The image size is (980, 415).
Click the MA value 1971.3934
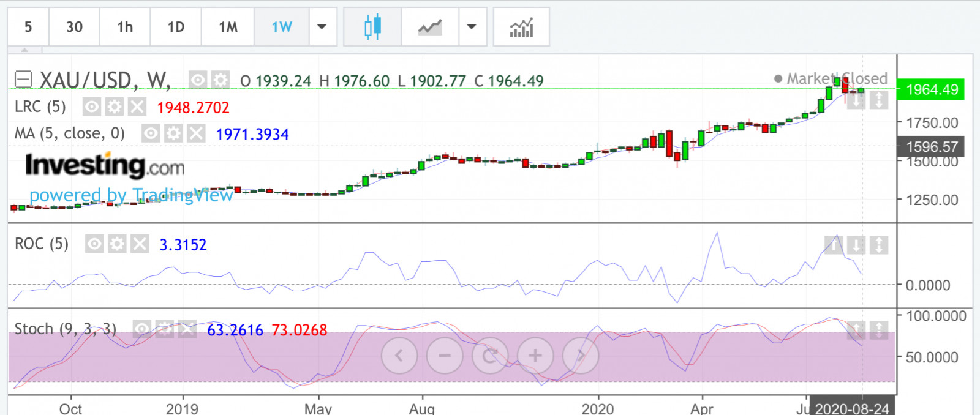pos(252,134)
